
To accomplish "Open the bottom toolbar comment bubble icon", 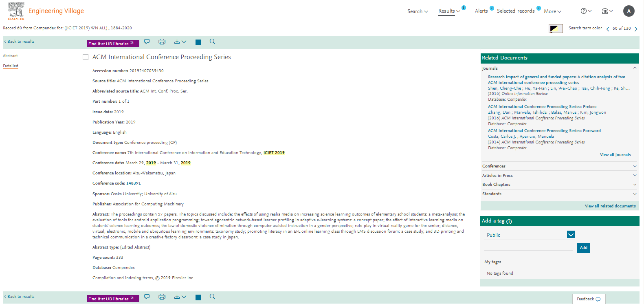I will pyautogui.click(x=147, y=297).
